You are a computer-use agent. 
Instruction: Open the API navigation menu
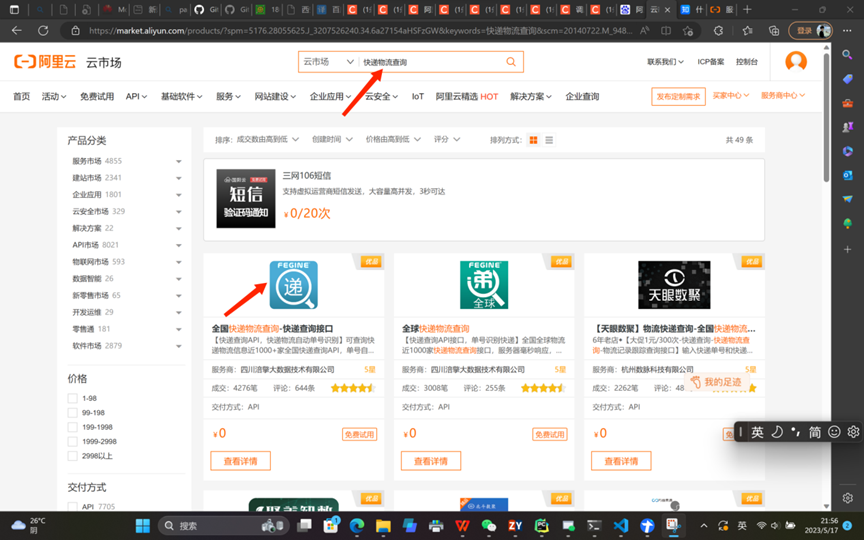pos(136,96)
